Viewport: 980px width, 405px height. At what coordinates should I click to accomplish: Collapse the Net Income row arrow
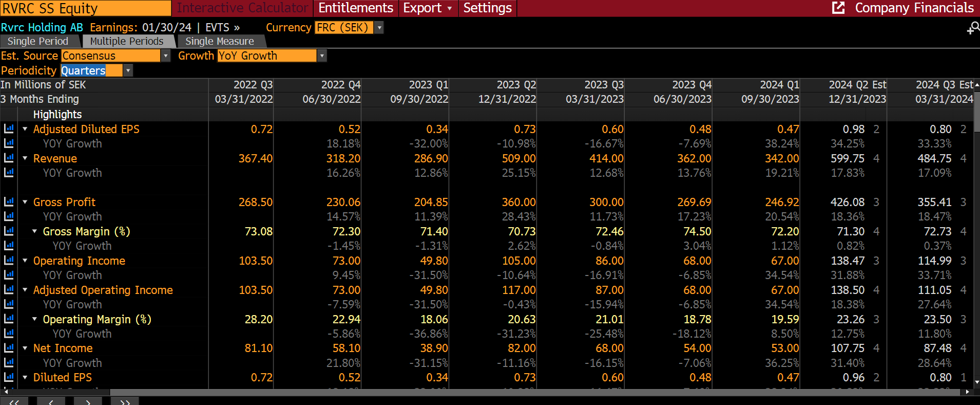pyautogui.click(x=25, y=348)
